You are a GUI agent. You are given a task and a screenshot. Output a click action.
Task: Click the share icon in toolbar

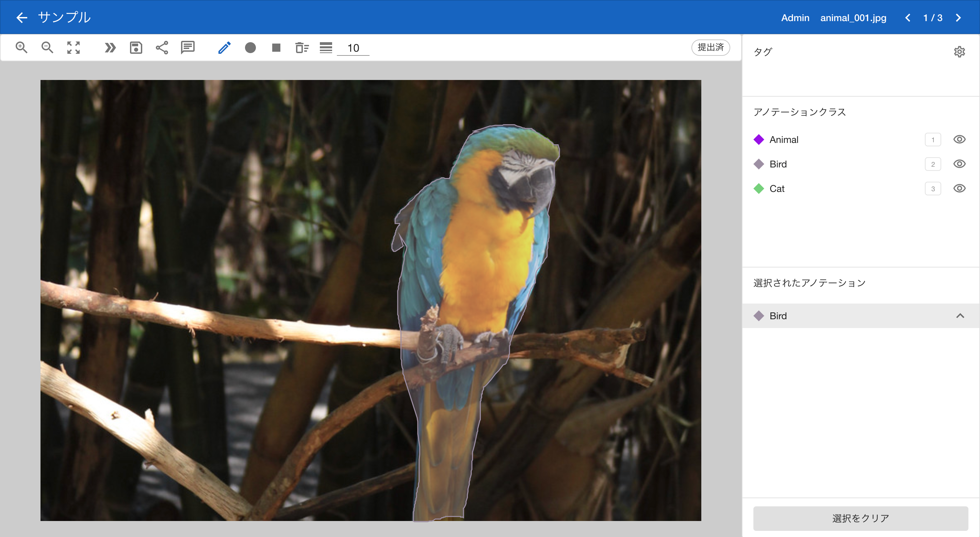[162, 48]
